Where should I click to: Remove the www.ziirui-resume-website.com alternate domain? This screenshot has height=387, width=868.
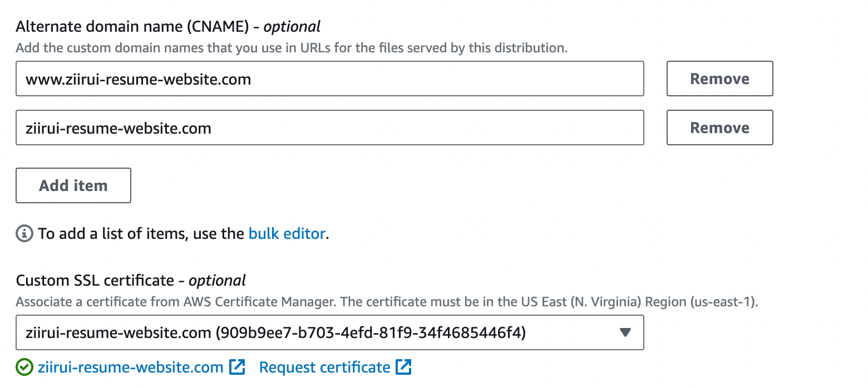point(719,79)
